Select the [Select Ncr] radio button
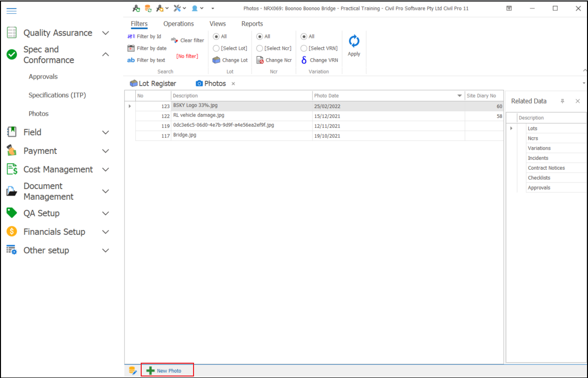588x378 pixels. (x=260, y=48)
